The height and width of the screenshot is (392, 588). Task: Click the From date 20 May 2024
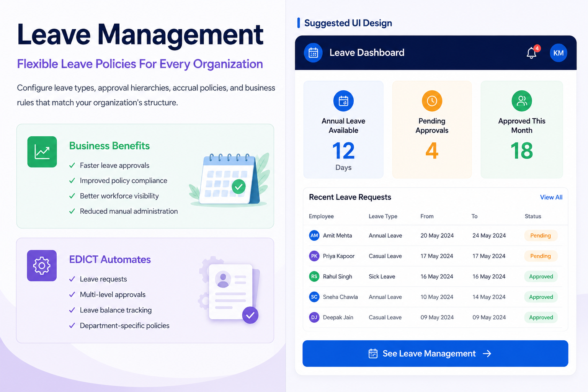[437, 235]
